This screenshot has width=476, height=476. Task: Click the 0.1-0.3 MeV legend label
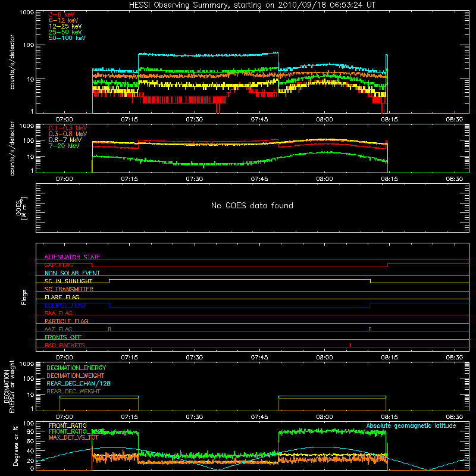pos(68,128)
